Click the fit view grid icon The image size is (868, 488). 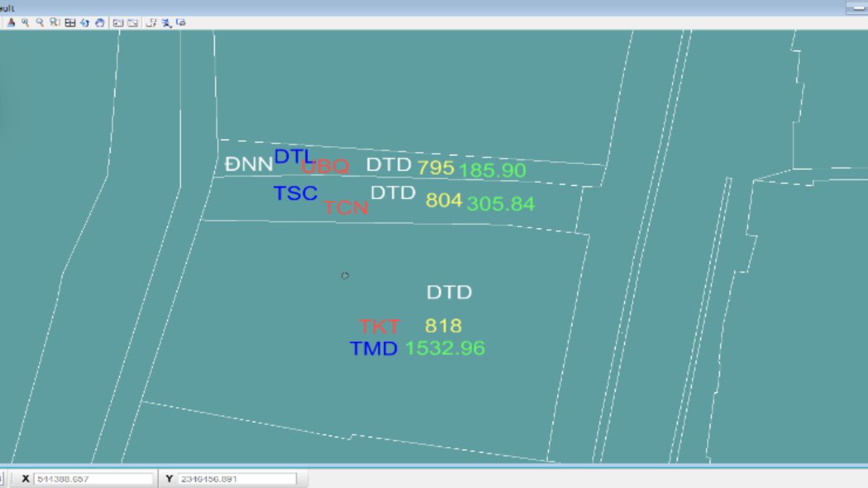click(x=70, y=22)
